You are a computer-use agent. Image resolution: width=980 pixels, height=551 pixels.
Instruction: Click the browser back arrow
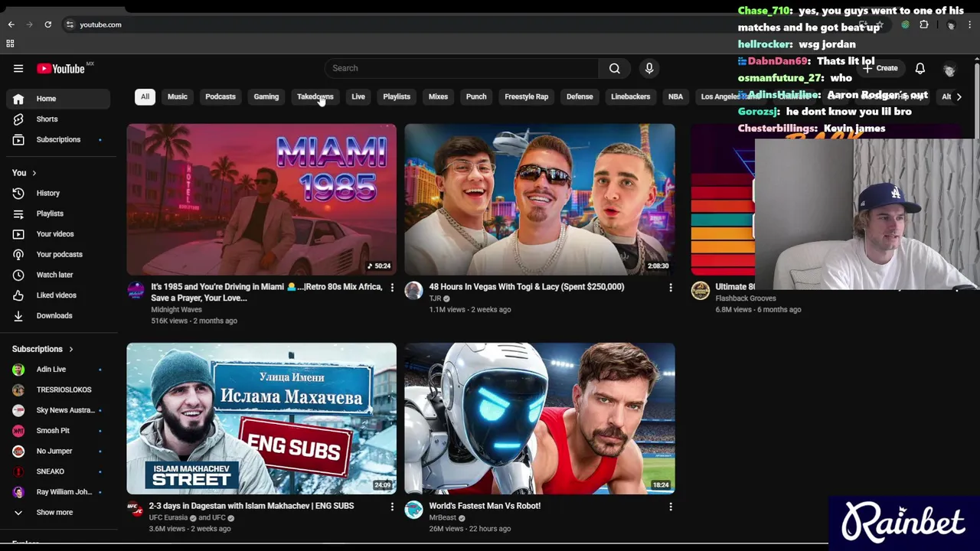[11, 24]
